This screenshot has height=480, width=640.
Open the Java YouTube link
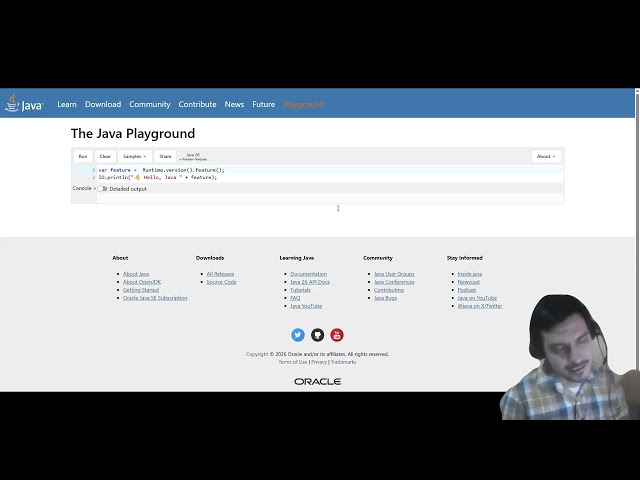[306, 306]
